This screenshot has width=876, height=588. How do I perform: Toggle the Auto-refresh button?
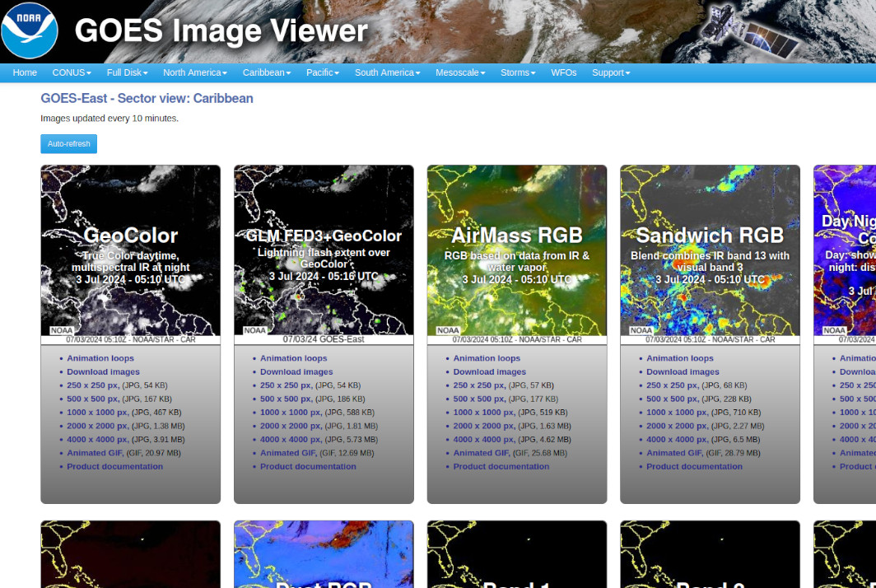68,144
